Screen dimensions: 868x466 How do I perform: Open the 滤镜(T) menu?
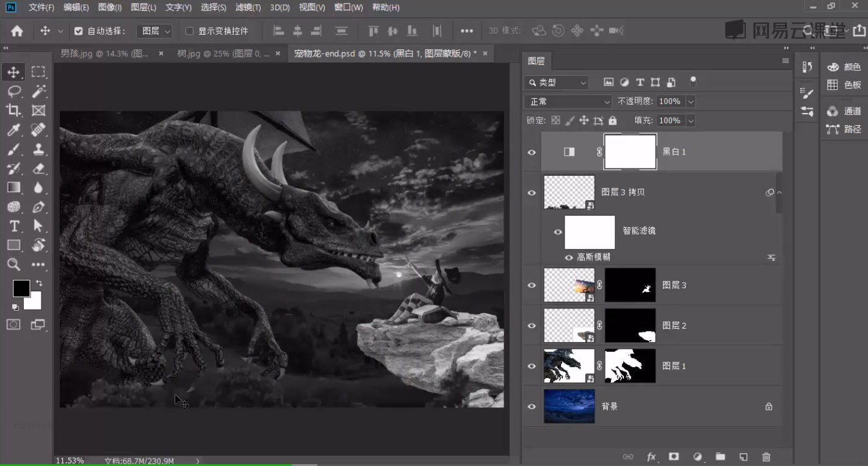pyautogui.click(x=248, y=7)
